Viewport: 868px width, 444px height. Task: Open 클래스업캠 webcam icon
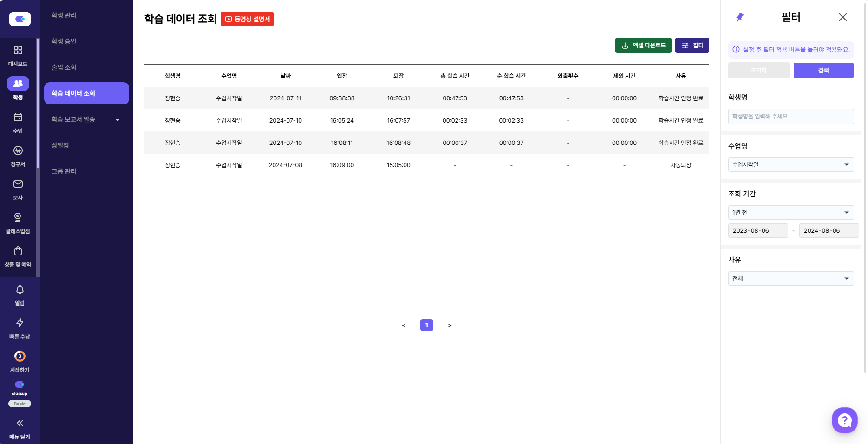tap(18, 218)
